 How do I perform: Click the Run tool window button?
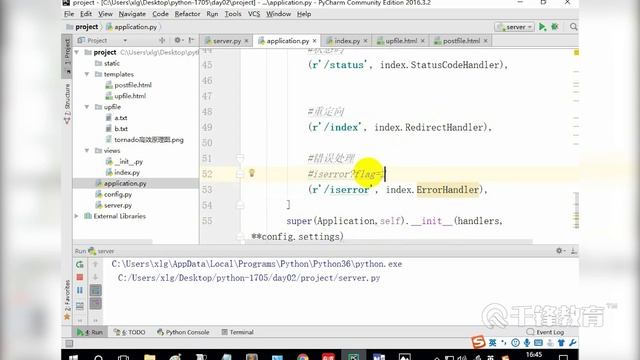90,332
